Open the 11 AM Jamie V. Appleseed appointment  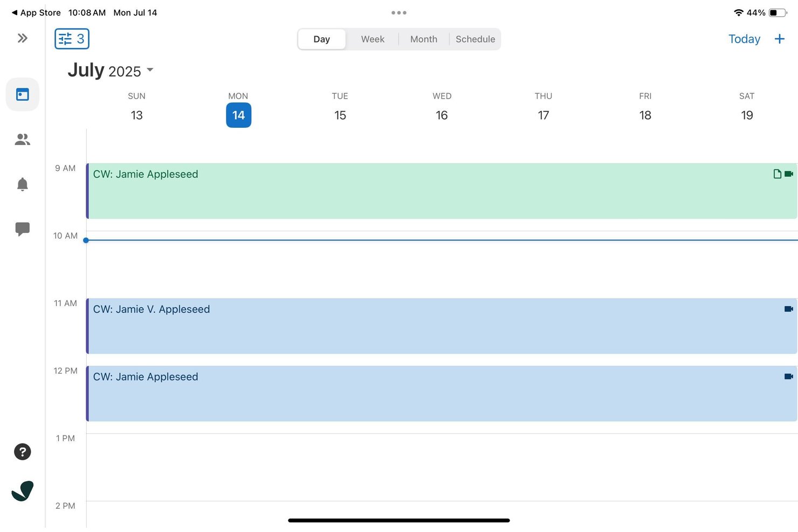(x=442, y=326)
